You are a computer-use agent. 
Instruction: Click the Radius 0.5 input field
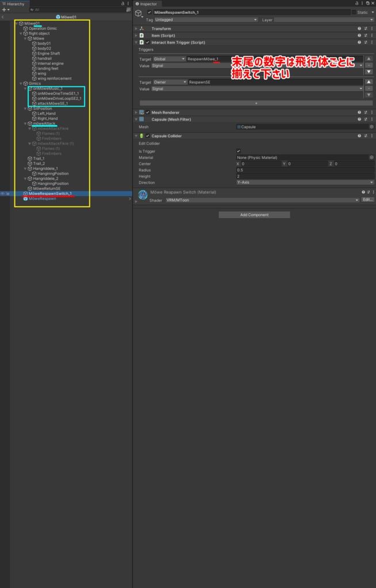(x=305, y=170)
